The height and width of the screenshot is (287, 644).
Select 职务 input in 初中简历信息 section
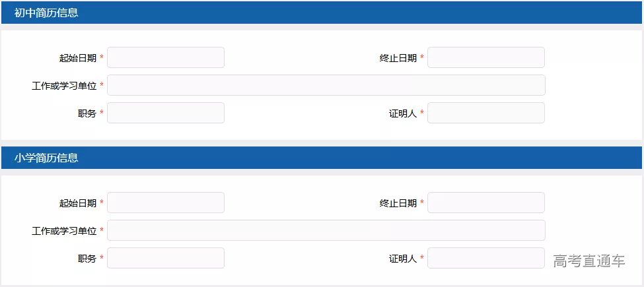(165, 113)
